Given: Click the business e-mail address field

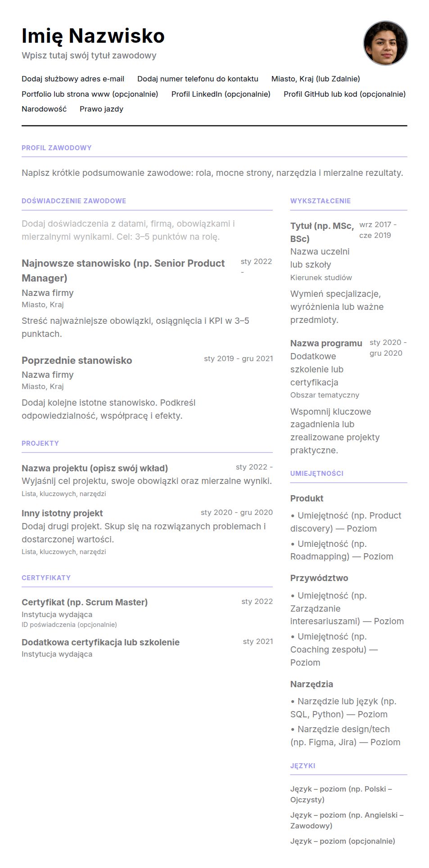Looking at the screenshot, I should [x=73, y=79].
